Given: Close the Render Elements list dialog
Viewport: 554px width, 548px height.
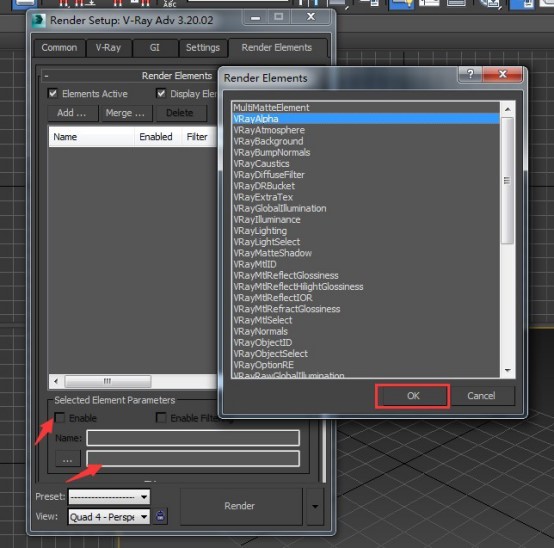Looking at the screenshot, I should pos(502,74).
